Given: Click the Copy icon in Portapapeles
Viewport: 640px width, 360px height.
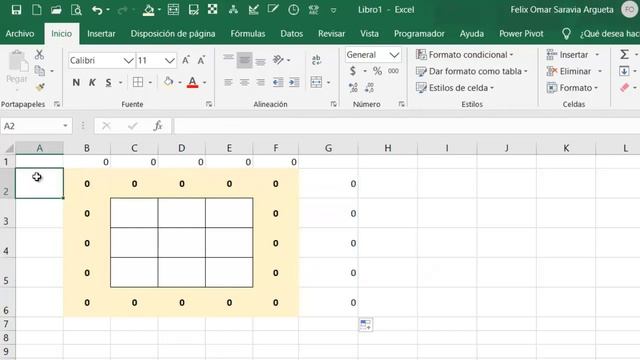Looking at the screenshot, I should pyautogui.click(x=40, y=71).
